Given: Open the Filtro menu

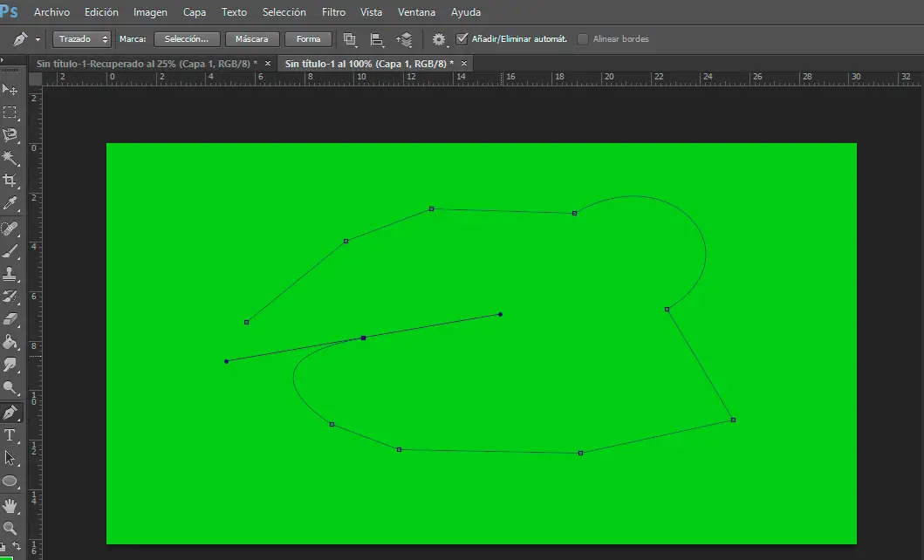Looking at the screenshot, I should [333, 12].
